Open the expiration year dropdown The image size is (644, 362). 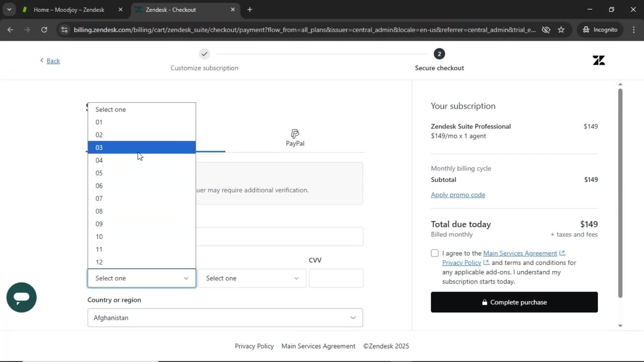click(252, 278)
